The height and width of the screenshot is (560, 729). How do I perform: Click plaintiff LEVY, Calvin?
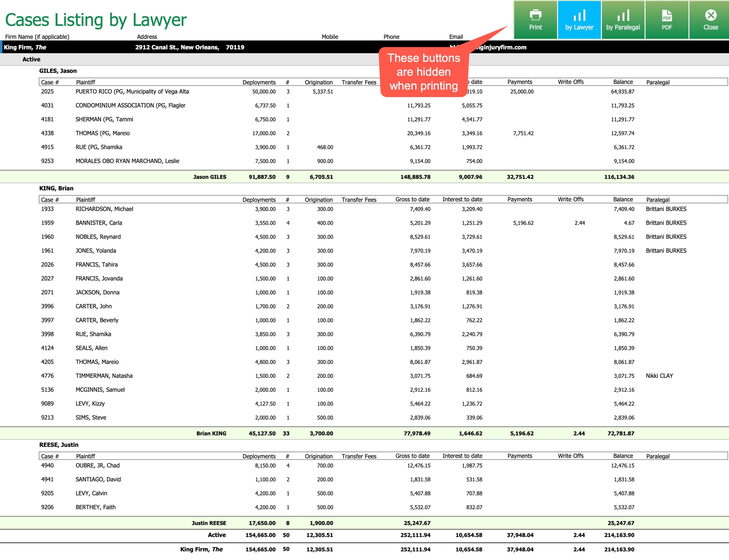[91, 493]
